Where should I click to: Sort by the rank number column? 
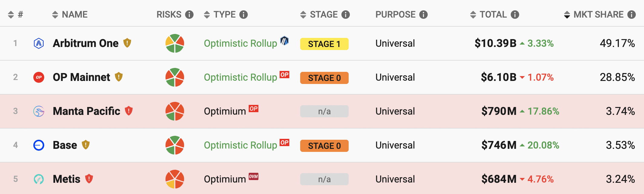pos(15,15)
